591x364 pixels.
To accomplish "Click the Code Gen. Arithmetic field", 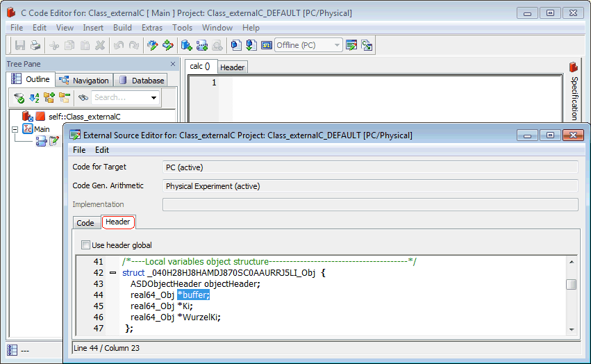I will click(x=370, y=186).
